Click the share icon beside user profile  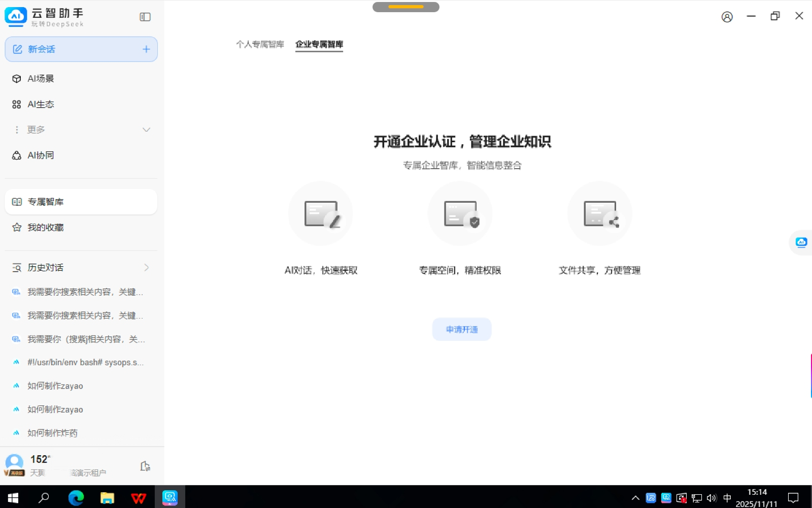coord(145,466)
